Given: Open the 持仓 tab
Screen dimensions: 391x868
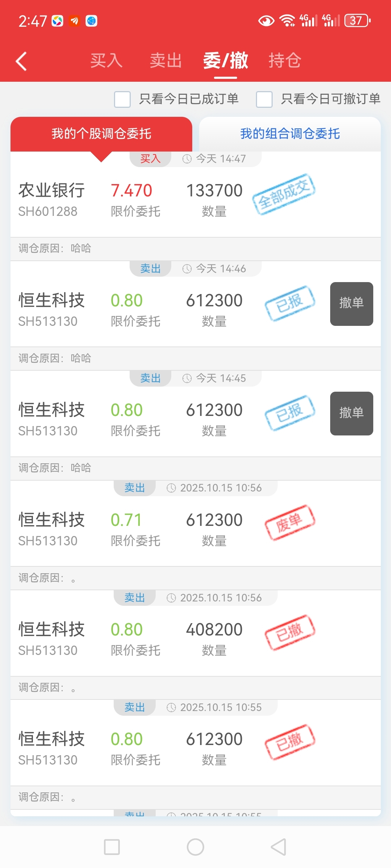Looking at the screenshot, I should 285,60.
